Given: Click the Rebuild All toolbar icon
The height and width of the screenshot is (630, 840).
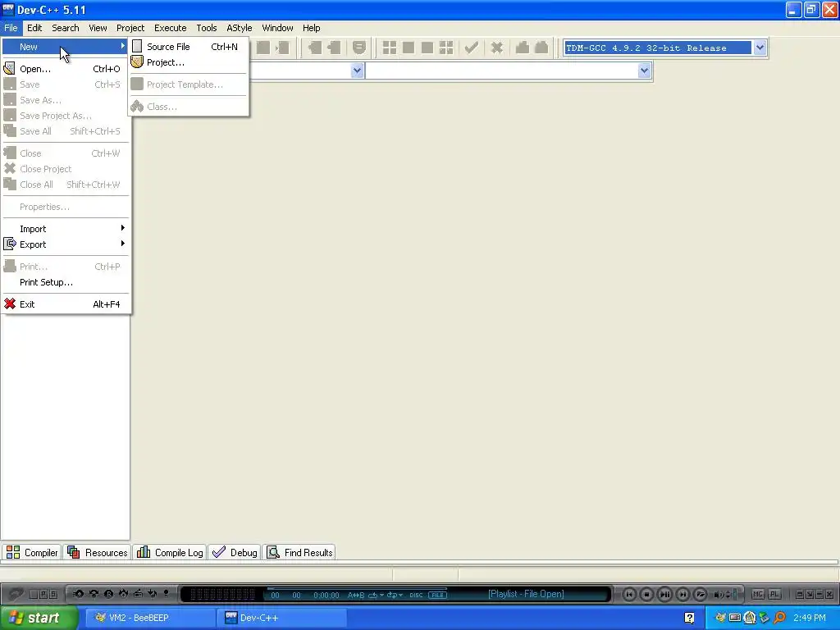Looking at the screenshot, I should point(445,48).
